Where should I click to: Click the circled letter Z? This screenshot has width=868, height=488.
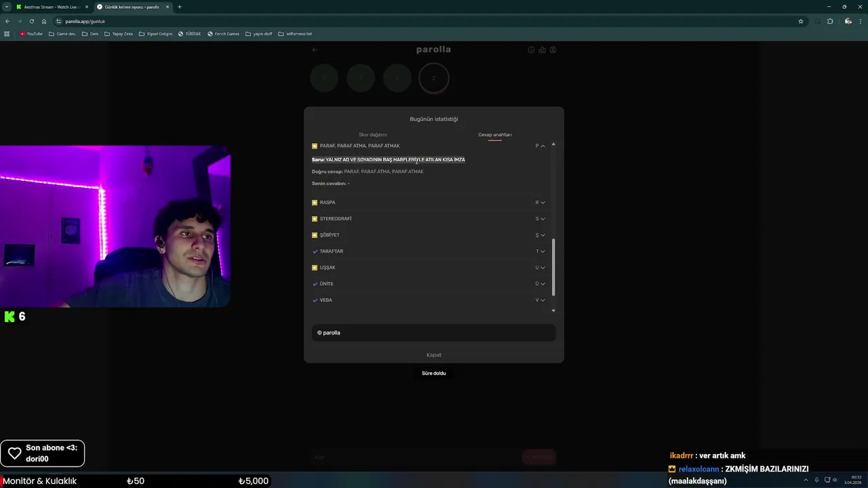434,78
